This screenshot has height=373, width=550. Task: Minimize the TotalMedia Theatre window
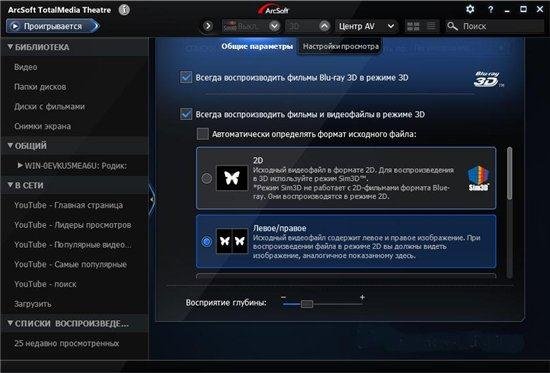click(507, 10)
